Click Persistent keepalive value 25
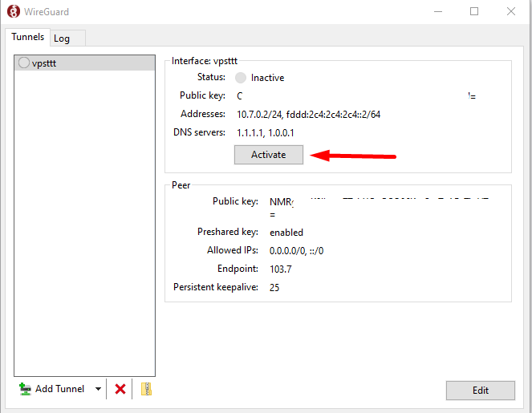Screen dimensions: 532x413 click(274, 288)
